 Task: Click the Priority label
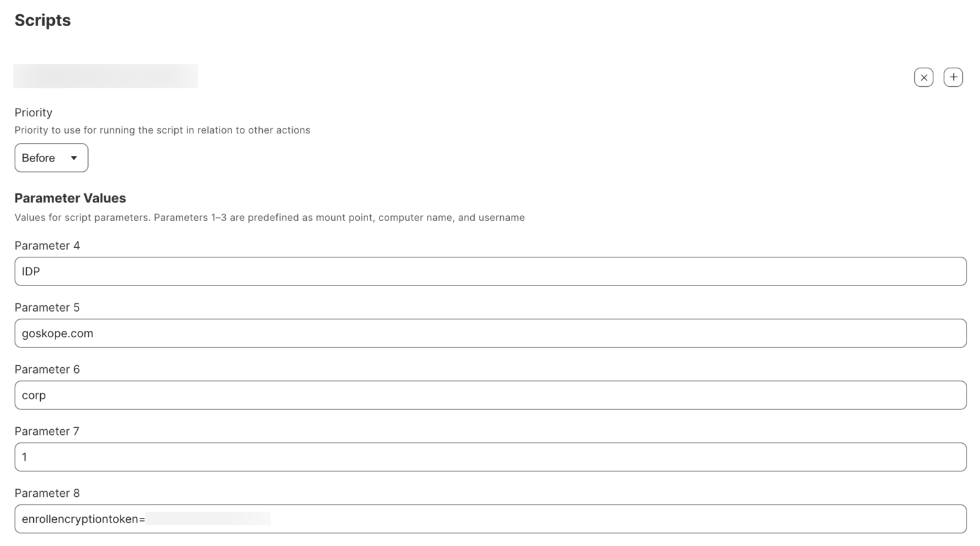pos(33,112)
